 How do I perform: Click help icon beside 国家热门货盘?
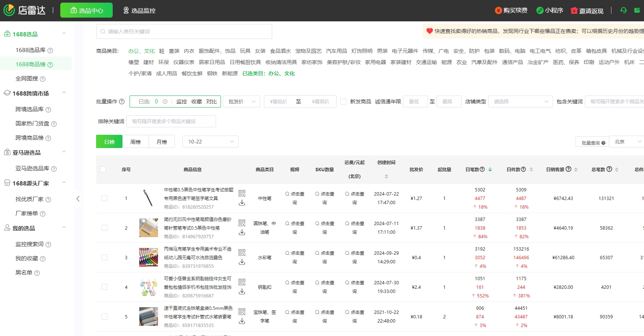(54, 124)
